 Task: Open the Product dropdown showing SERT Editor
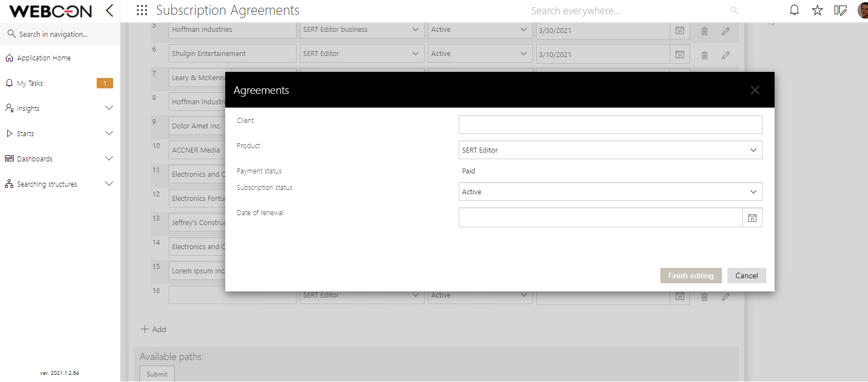coord(610,150)
